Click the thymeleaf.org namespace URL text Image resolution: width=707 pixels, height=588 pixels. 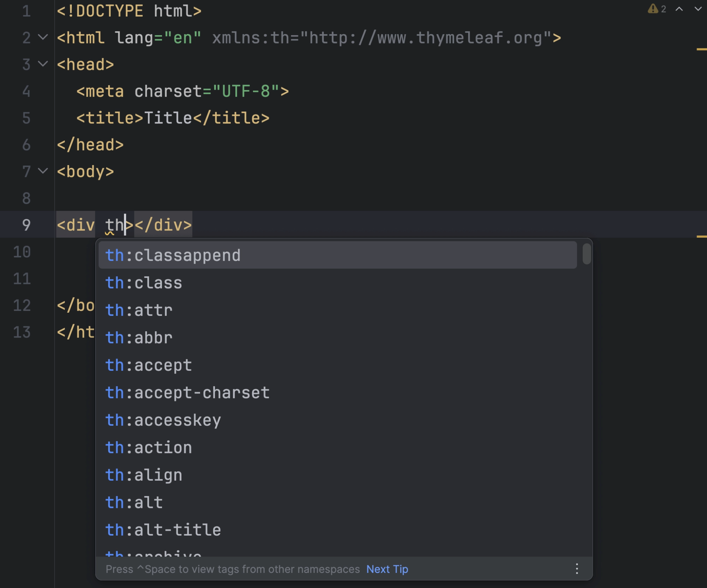(x=425, y=38)
